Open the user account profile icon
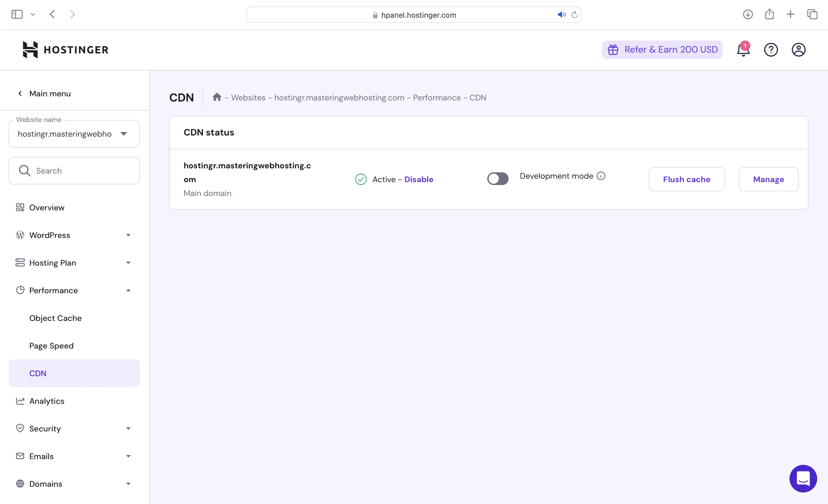 (798, 50)
